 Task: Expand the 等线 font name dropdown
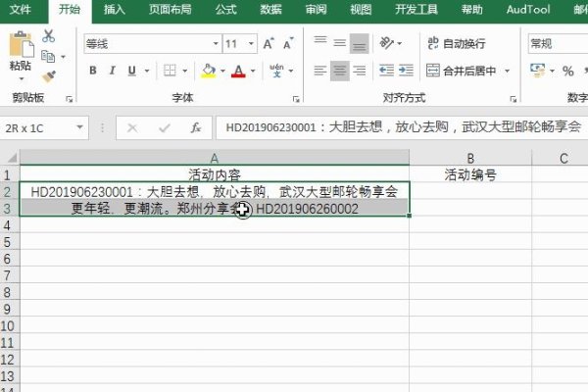216,44
